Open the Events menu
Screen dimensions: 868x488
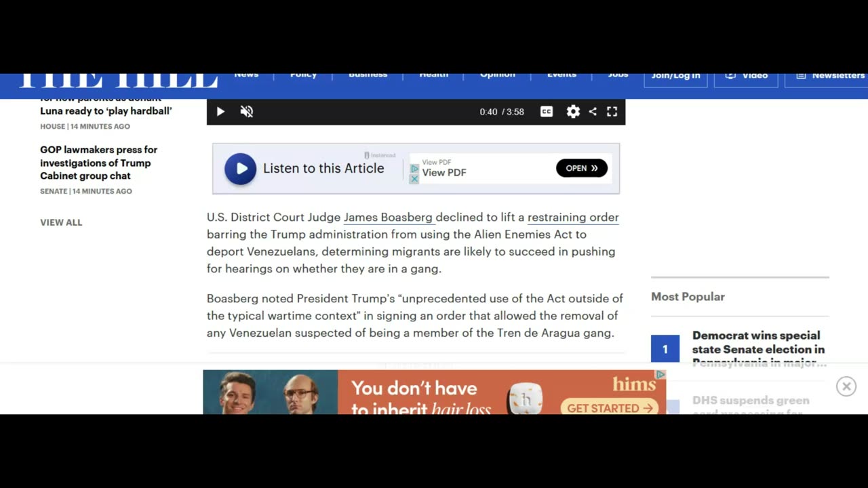[561, 75]
